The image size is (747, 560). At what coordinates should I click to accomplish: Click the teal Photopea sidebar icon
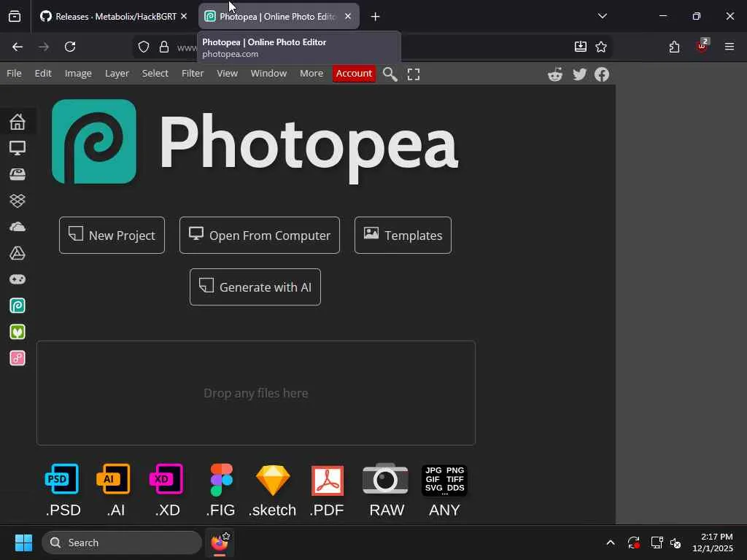[x=18, y=306]
